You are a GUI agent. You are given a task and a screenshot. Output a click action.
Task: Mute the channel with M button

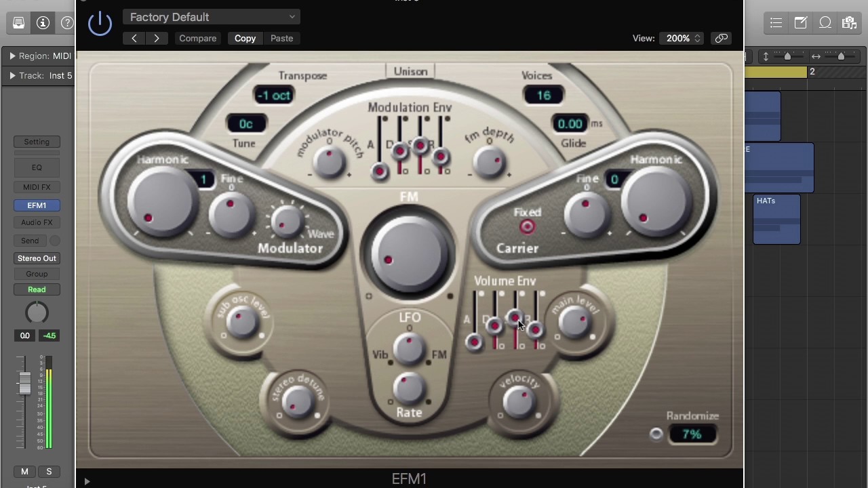coord(24,472)
